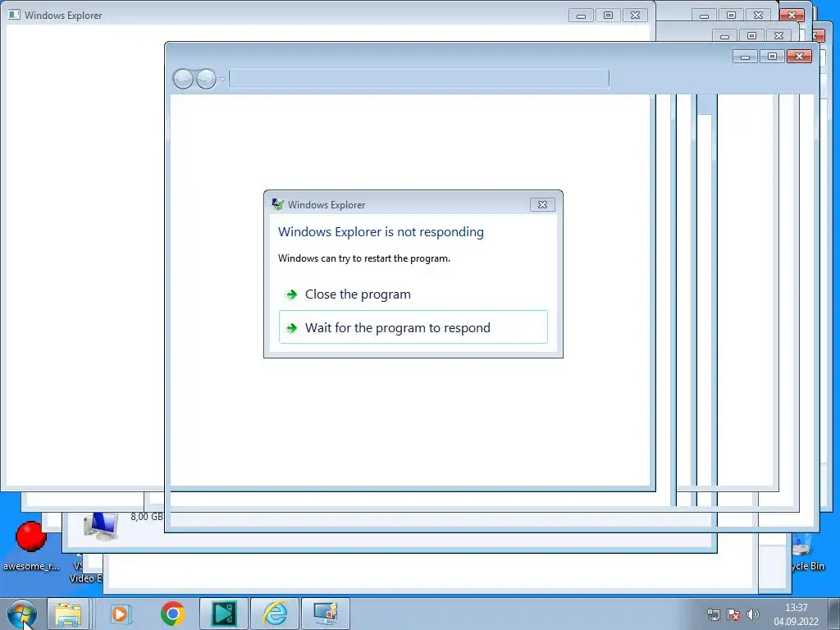Open the Windows Explorer folder icon in the taskbar
Viewport: 840px width, 630px height.
pyautogui.click(x=68, y=614)
